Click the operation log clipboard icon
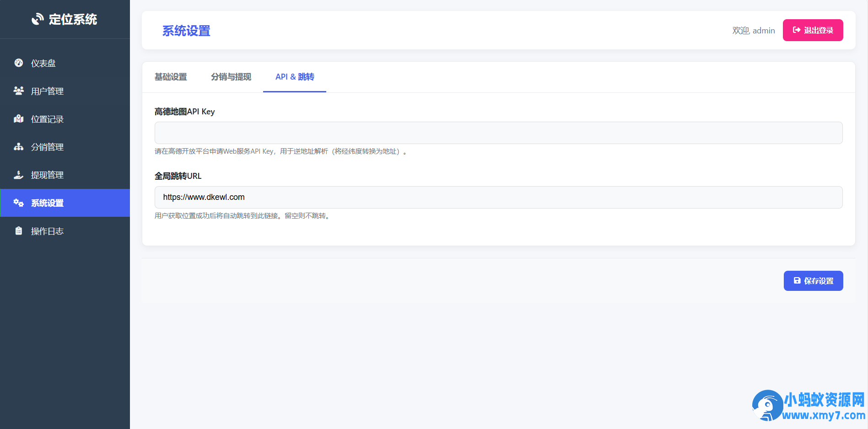This screenshot has height=429, width=868. point(19,231)
